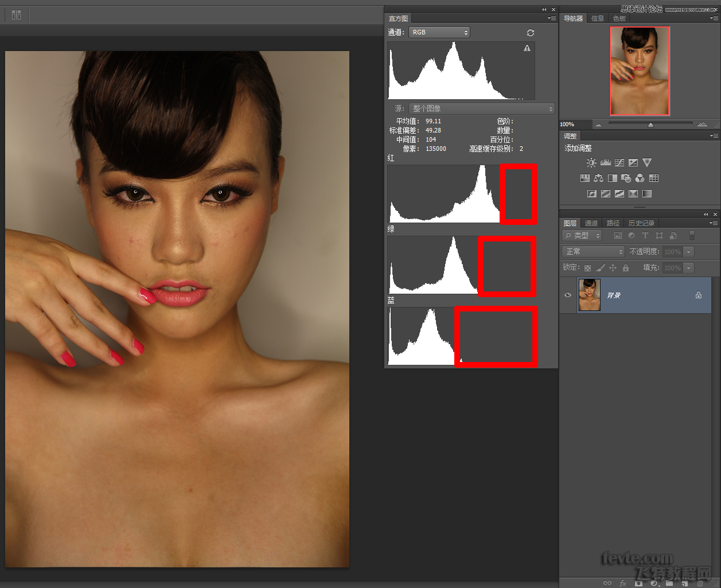This screenshot has width=721, height=588.
Task: Refresh the histogram with the reload button
Action: [x=530, y=33]
